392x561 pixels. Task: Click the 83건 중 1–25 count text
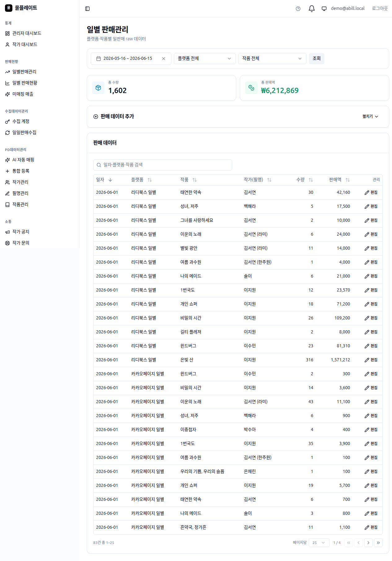click(104, 543)
